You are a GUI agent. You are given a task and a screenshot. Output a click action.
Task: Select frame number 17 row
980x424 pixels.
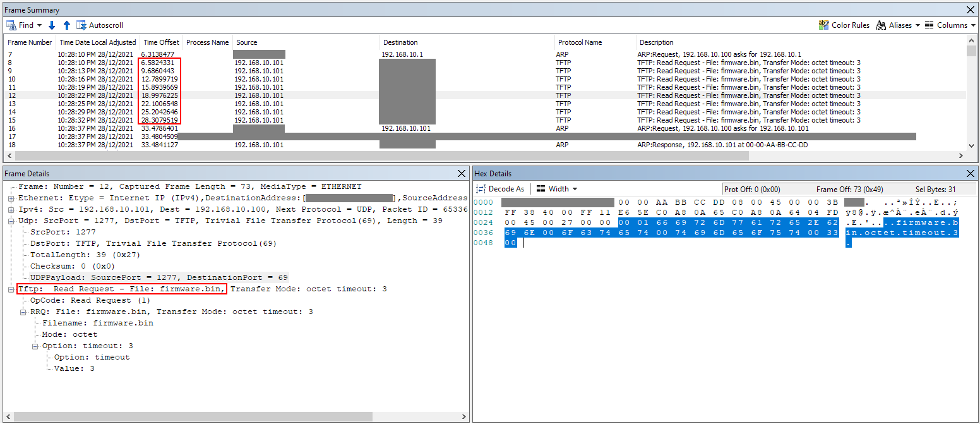point(486,136)
